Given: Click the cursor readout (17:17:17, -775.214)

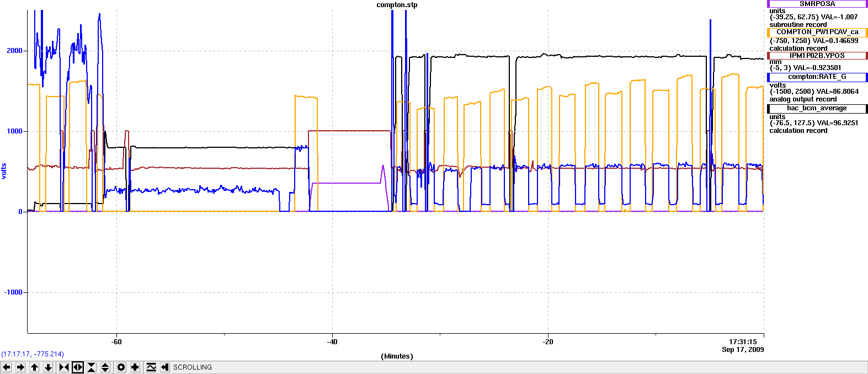Looking at the screenshot, I should [x=33, y=354].
